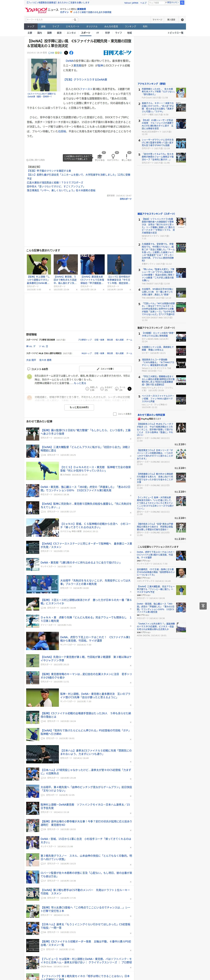Share article on X icon
This screenshot has width=210, height=980.
click(66, 53)
